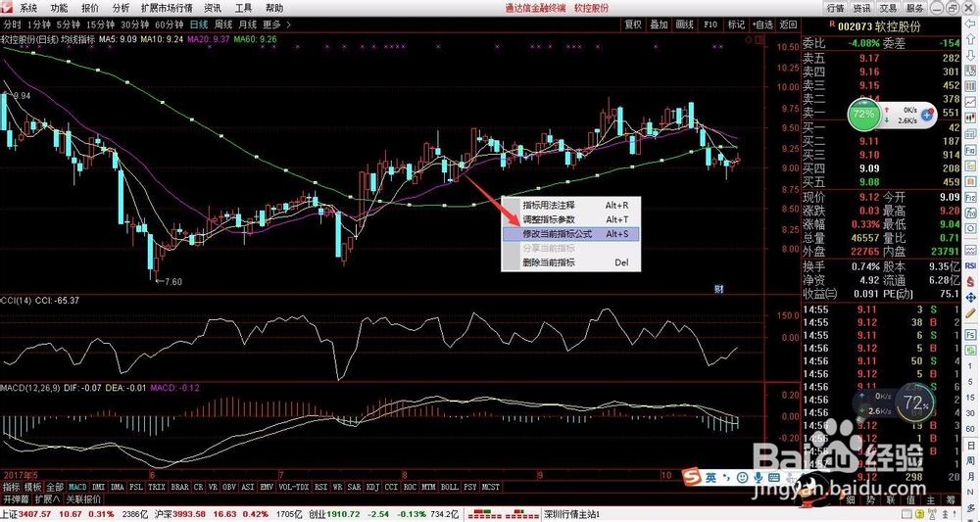Click the RSI icon in right toolbar
This screenshot has width=980, height=522.
[x=970, y=265]
